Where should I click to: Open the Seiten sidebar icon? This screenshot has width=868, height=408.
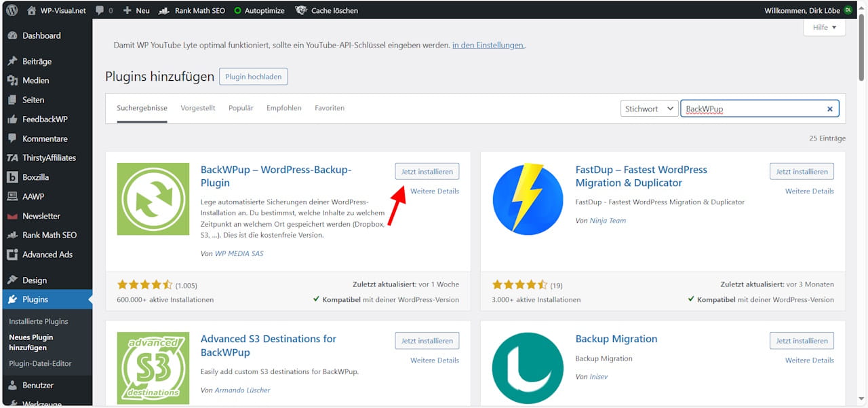tap(12, 100)
